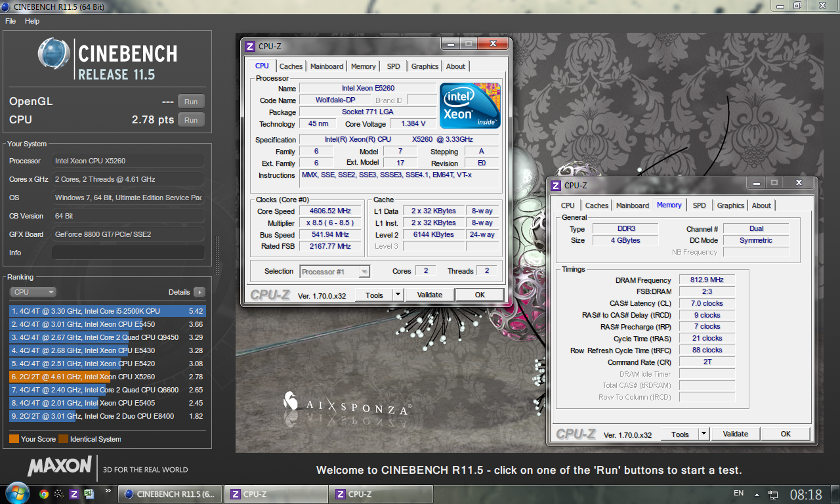Expand Tools dropdown arrow in Memory window
840x504 pixels.
point(703,434)
